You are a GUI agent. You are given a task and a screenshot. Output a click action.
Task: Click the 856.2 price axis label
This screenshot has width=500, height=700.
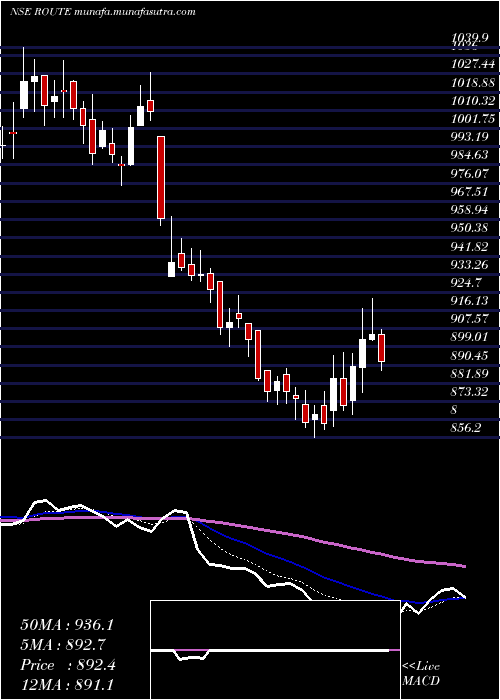click(467, 428)
